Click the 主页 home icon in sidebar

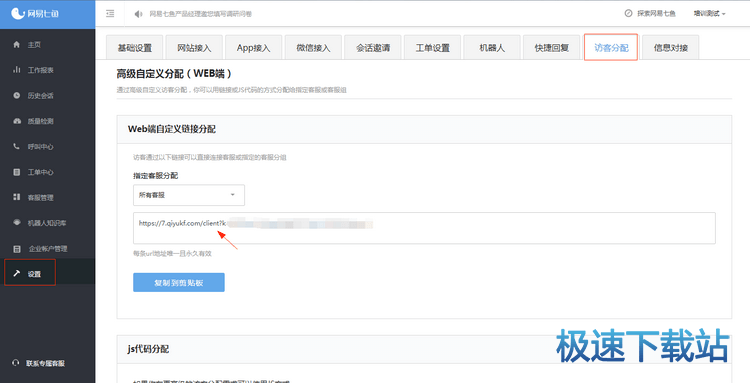coord(17,44)
